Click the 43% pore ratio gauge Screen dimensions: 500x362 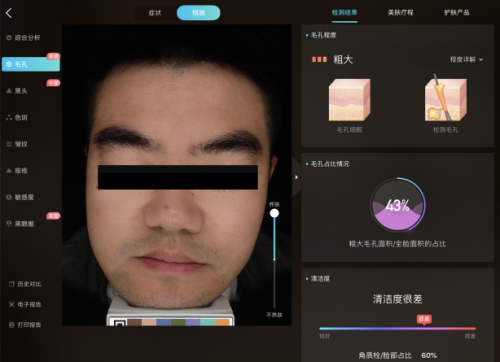coord(397,205)
